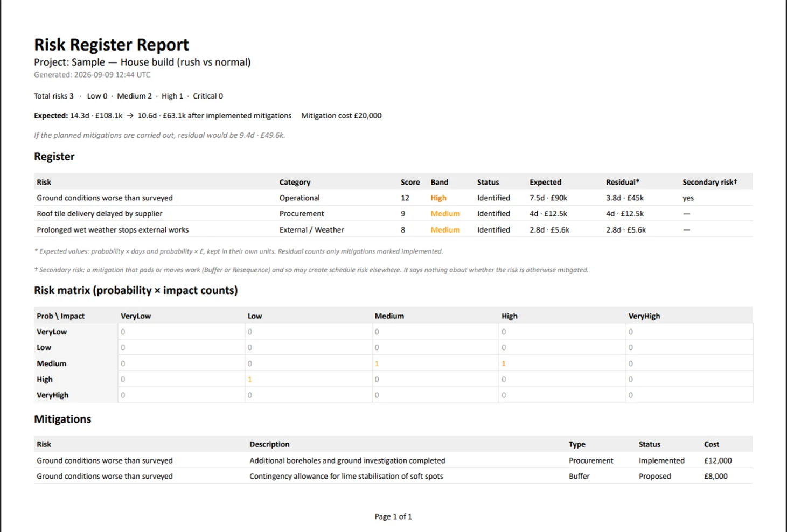Click the "Risk matrix (probability × impact counts)" heading
The width and height of the screenshot is (787, 532).
pos(136,290)
